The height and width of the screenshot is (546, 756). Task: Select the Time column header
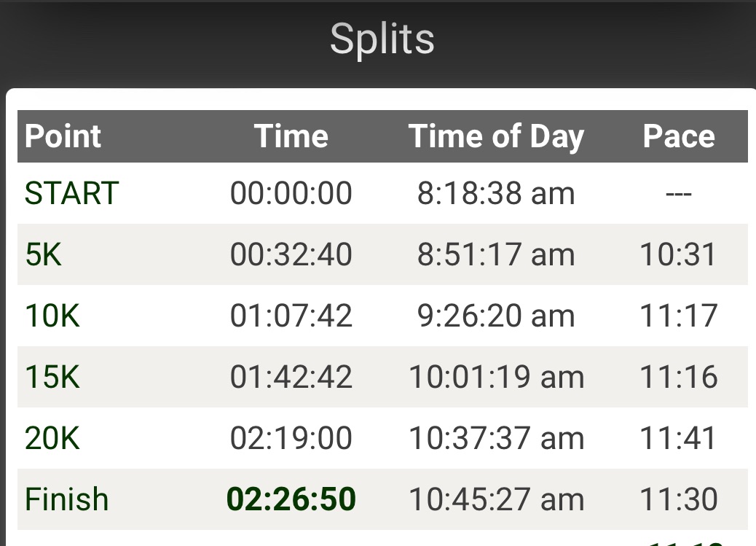click(291, 136)
